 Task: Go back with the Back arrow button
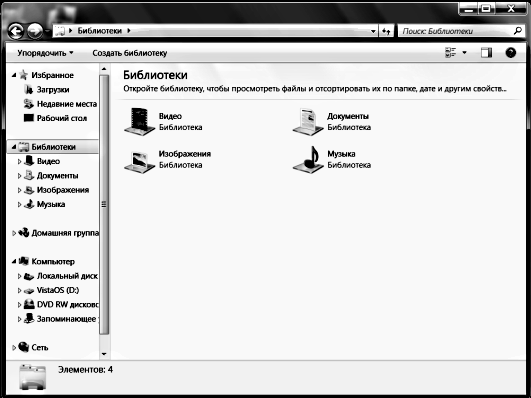15,31
